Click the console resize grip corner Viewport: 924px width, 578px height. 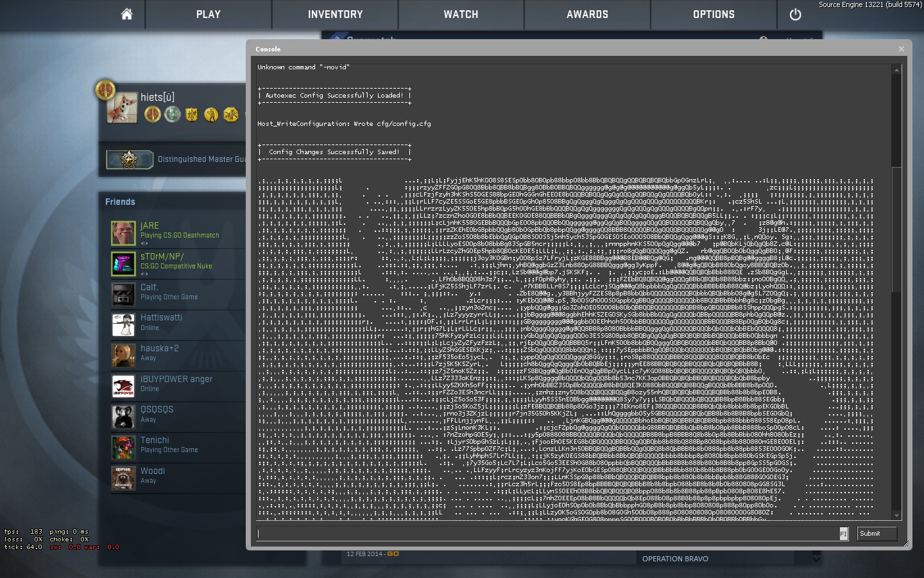coord(906,545)
